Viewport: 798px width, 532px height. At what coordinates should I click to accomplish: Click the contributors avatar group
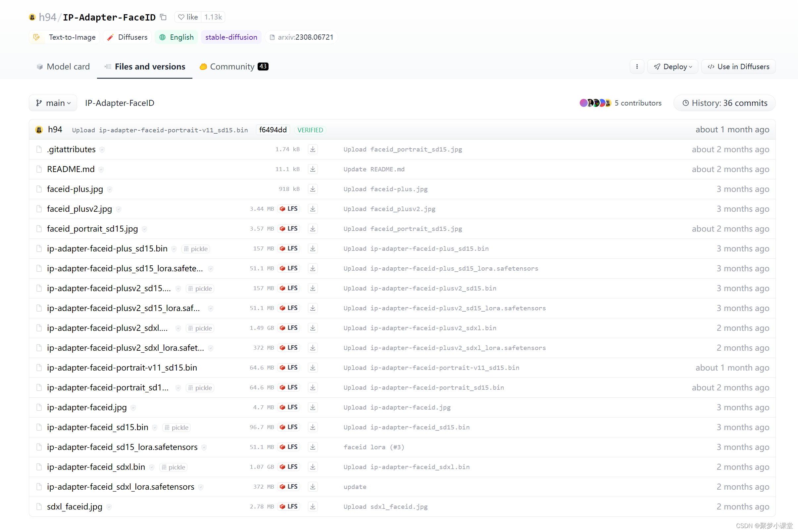(595, 103)
